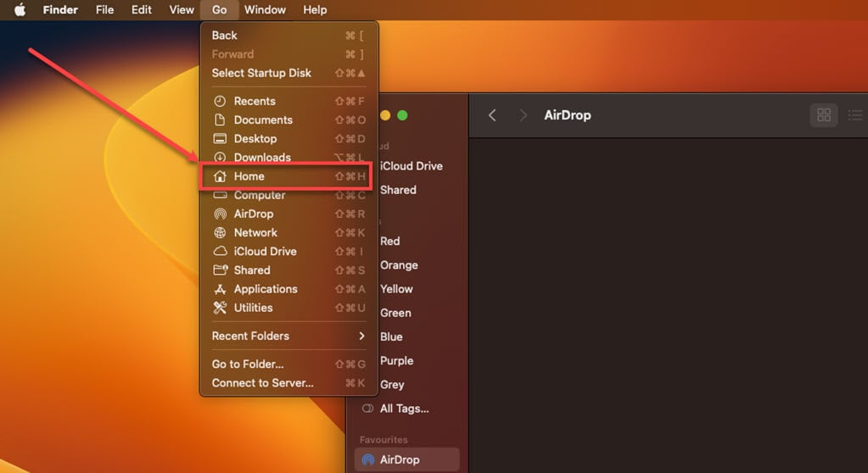The height and width of the screenshot is (473, 868).
Task: Select the Yellow tag in sidebar
Action: point(396,289)
